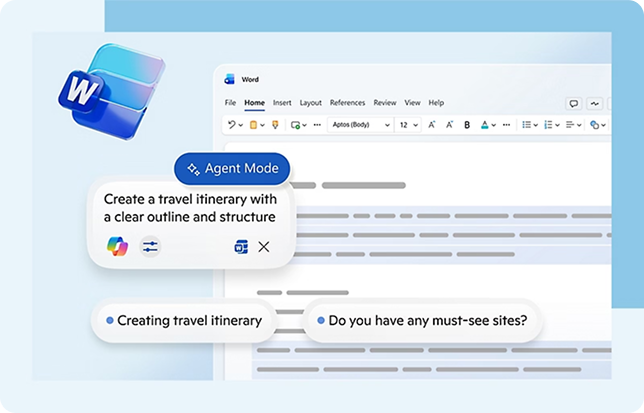
Task: Open the References tab
Action: 347,103
